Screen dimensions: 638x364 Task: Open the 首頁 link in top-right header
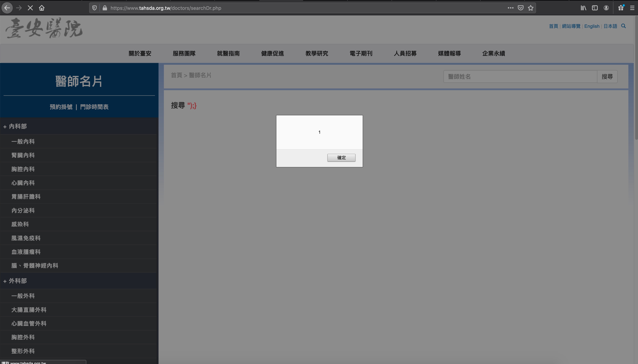(x=553, y=26)
